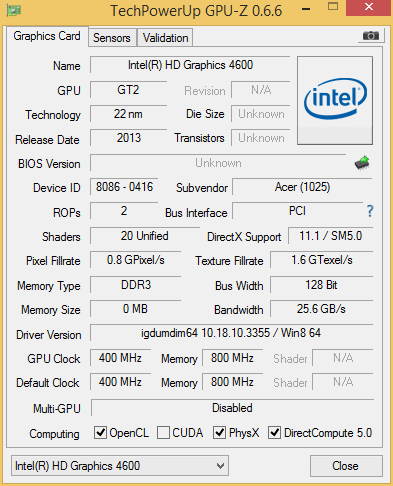Open the GPU selection dropdown arrow
The height and width of the screenshot is (486, 393).
click(x=220, y=466)
